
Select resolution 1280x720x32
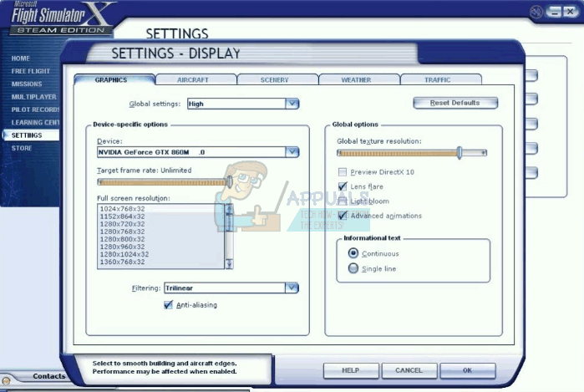pyautogui.click(x=160, y=223)
